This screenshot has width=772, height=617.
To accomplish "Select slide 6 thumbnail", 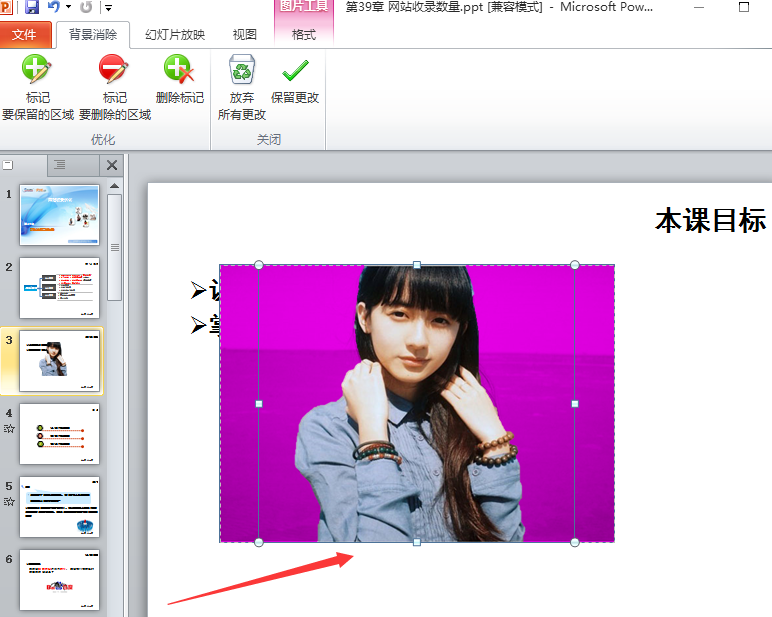I will coord(59,580).
